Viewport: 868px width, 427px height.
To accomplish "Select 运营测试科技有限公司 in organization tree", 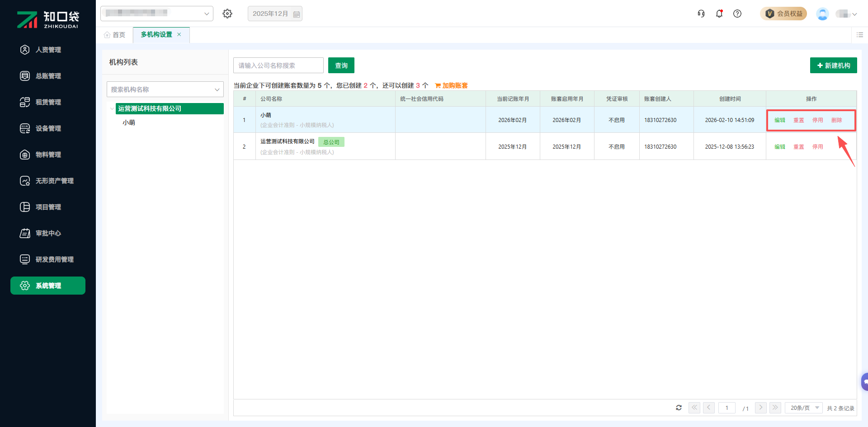I will [170, 108].
